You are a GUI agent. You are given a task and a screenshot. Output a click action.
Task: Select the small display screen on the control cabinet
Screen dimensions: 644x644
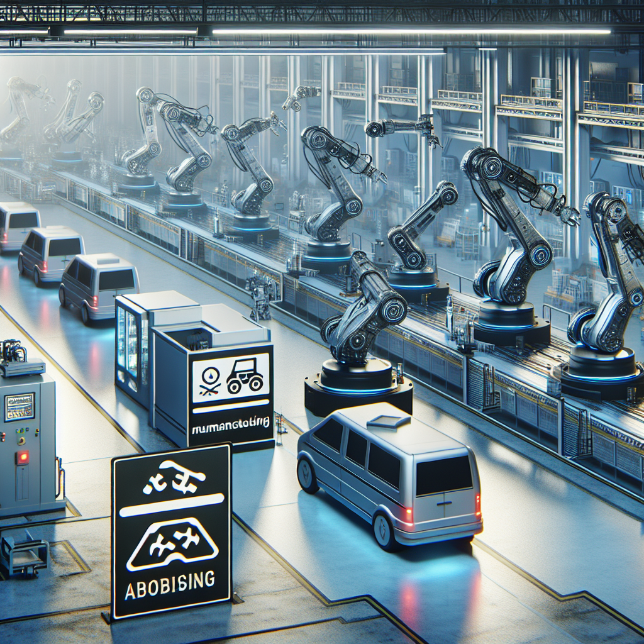[19, 408]
